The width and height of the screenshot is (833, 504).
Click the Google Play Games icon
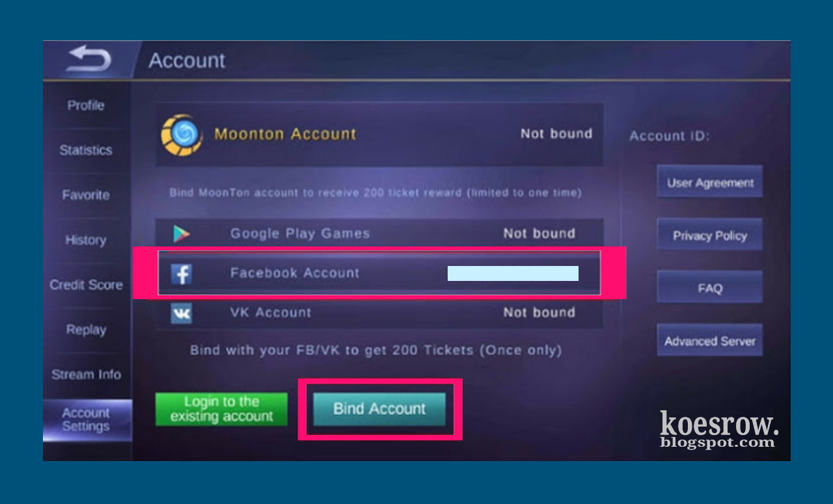tap(181, 233)
